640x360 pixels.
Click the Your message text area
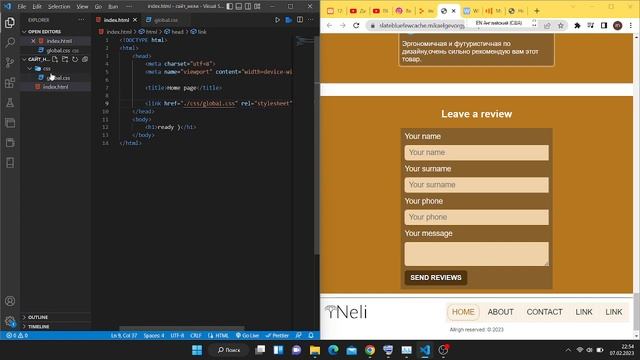[x=476, y=254]
